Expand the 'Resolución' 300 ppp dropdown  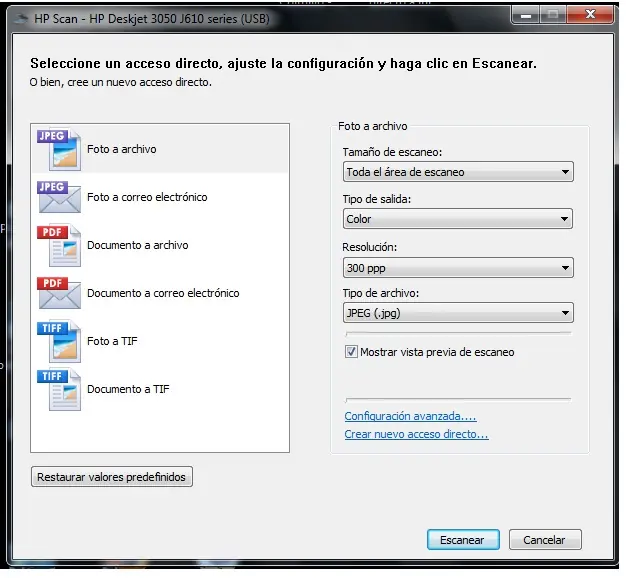458,268
